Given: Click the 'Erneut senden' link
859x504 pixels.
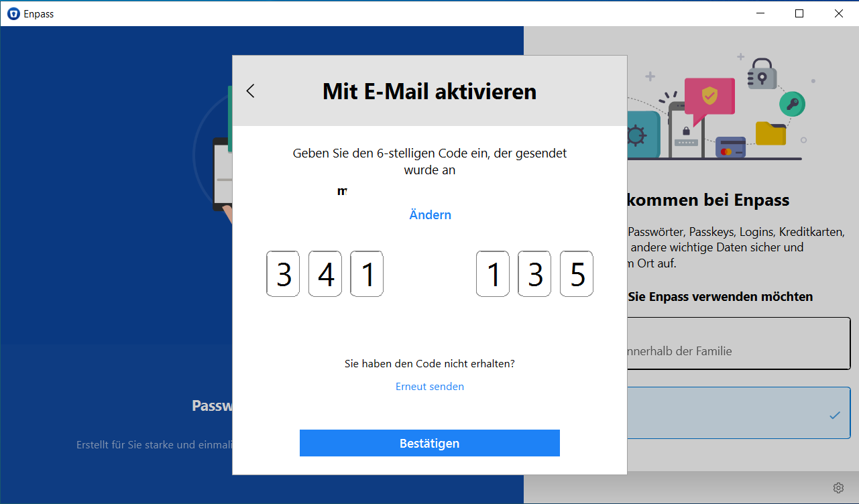Looking at the screenshot, I should pos(429,386).
